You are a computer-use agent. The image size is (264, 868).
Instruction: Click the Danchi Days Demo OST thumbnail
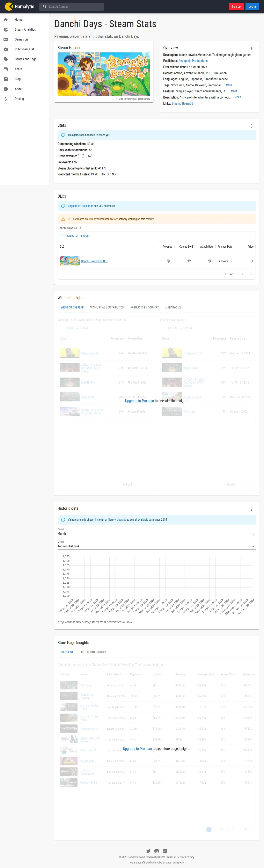point(70,261)
